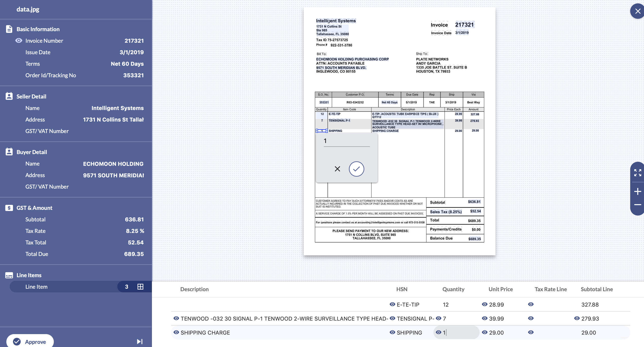Viewport: 644px width, 347px height.
Task: Toggle eye icon beside 28.99 unit price
Action: tap(485, 304)
